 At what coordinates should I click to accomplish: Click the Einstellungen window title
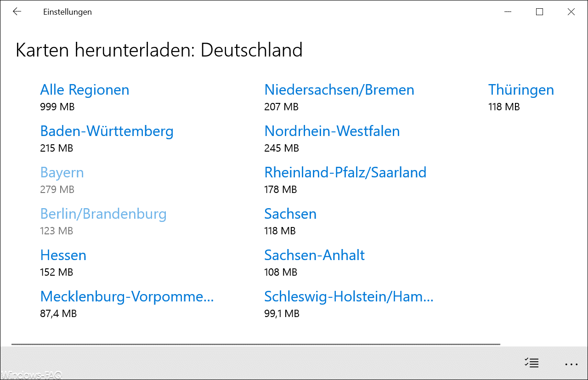click(x=68, y=12)
